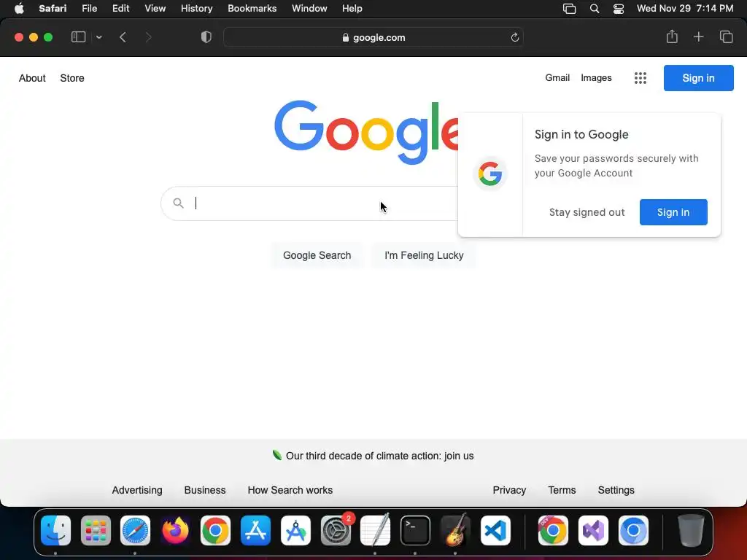This screenshot has width=747, height=560.
Task: Open the Share button in toolbar
Action: (x=672, y=36)
